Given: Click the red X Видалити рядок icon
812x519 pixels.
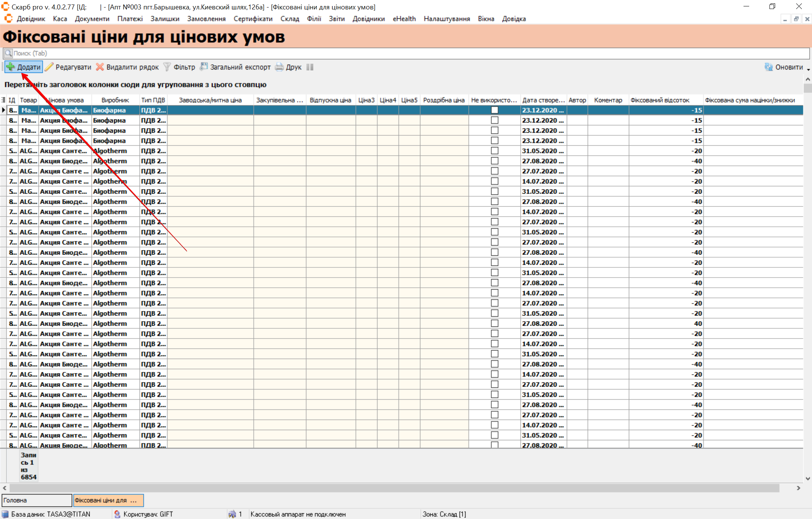Looking at the screenshot, I should [100, 67].
